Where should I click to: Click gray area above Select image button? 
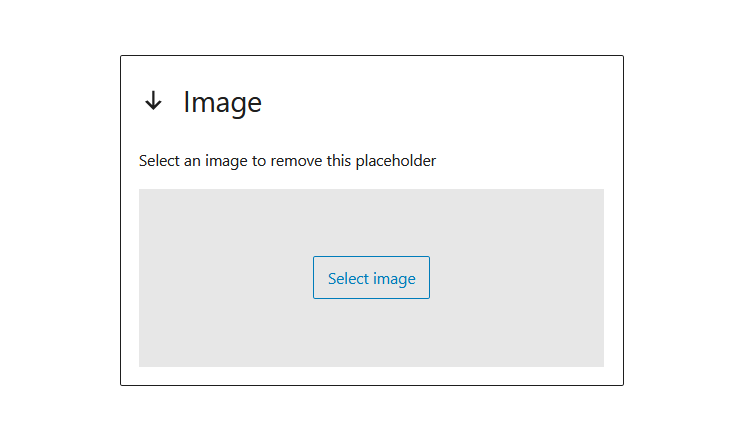pos(371,223)
